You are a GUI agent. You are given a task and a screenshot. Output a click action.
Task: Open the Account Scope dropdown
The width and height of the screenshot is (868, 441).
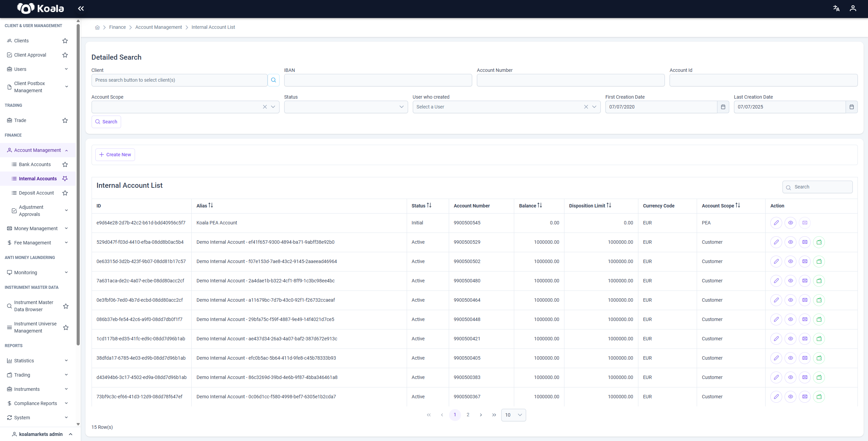pos(273,107)
